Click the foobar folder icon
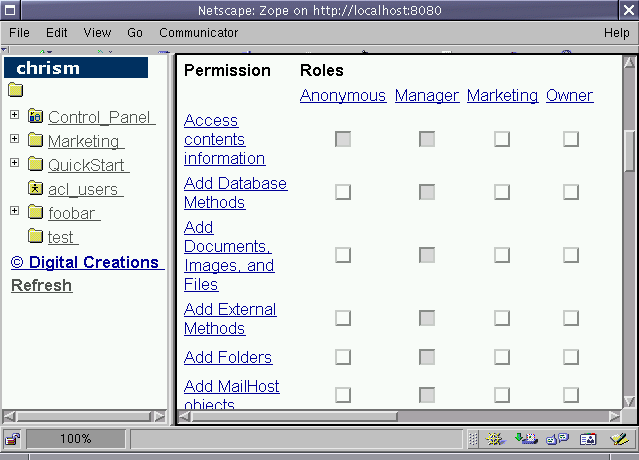Screen dimensions: 639x460 pyautogui.click(x=35, y=212)
